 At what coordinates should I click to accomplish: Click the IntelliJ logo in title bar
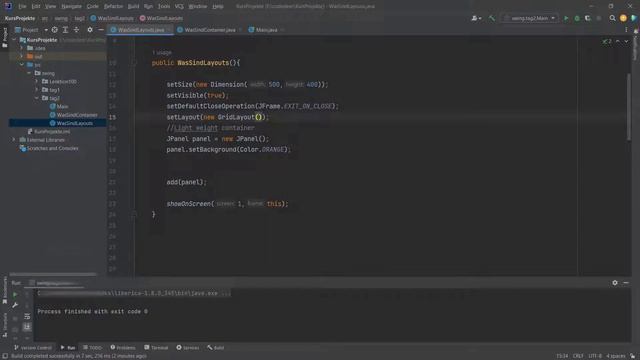click(x=8, y=6)
